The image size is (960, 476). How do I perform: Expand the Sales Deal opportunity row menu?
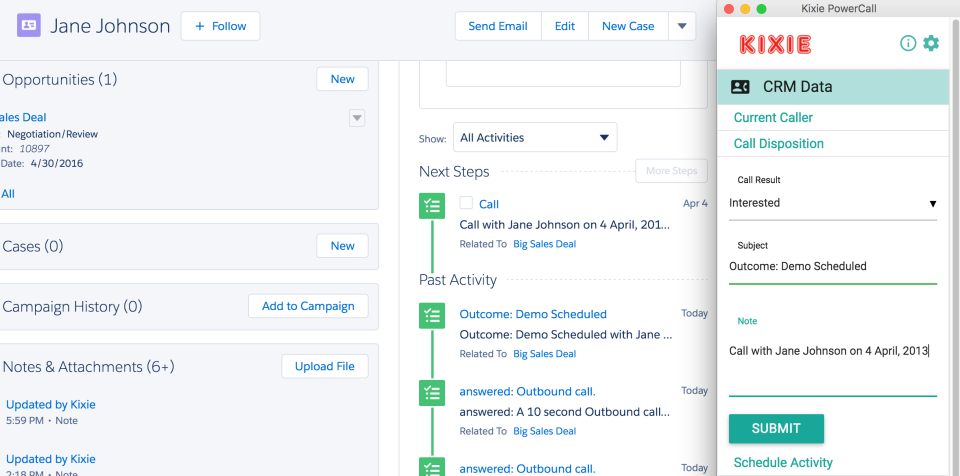pos(357,118)
